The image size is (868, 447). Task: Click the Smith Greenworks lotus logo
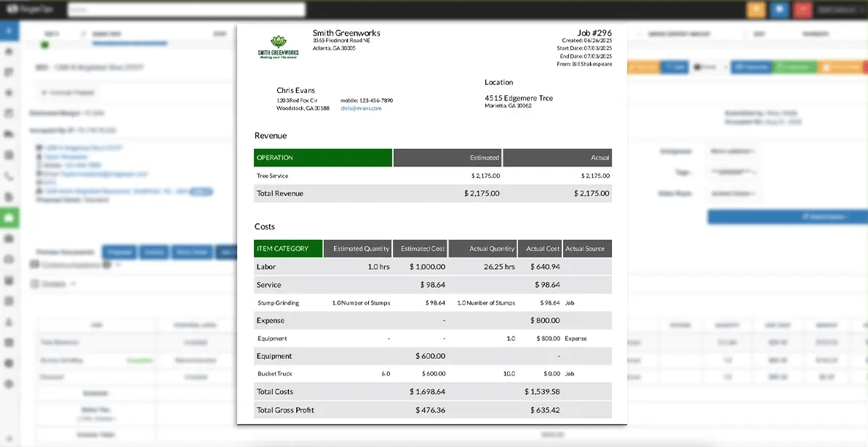[277, 47]
